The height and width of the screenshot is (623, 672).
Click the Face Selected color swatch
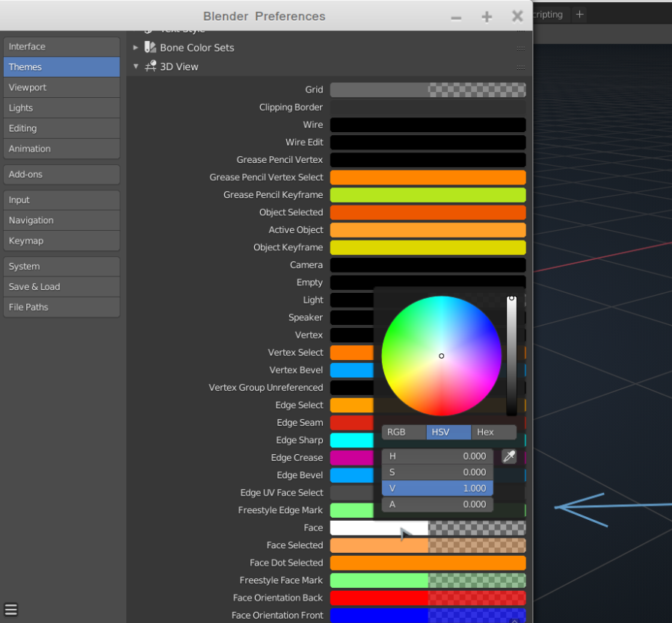click(428, 545)
